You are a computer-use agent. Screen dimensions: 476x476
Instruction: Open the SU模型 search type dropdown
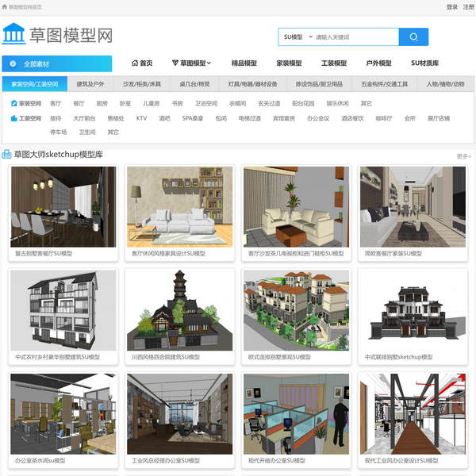[295, 36]
